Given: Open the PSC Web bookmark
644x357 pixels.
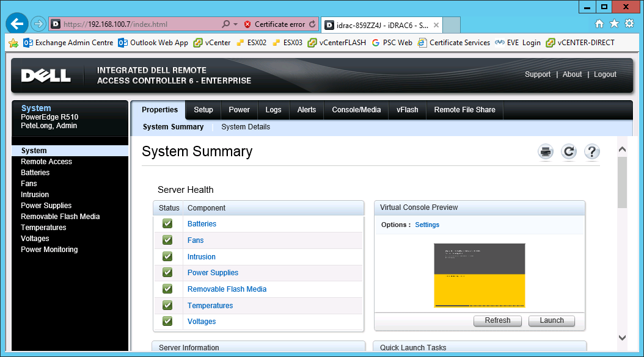Looking at the screenshot, I should [392, 43].
